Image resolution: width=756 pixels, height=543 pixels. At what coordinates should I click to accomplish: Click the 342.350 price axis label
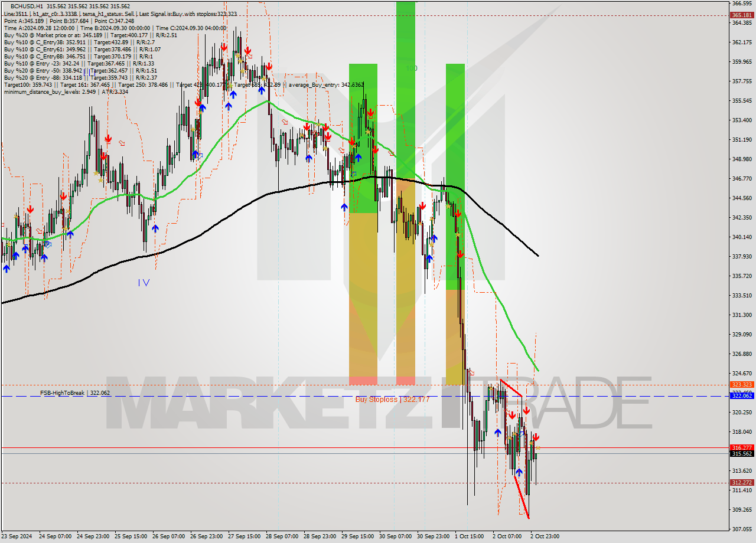click(741, 217)
